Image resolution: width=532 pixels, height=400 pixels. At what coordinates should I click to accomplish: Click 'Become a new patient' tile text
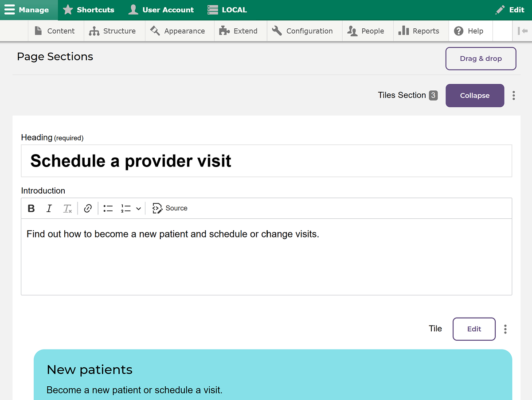[x=134, y=390]
